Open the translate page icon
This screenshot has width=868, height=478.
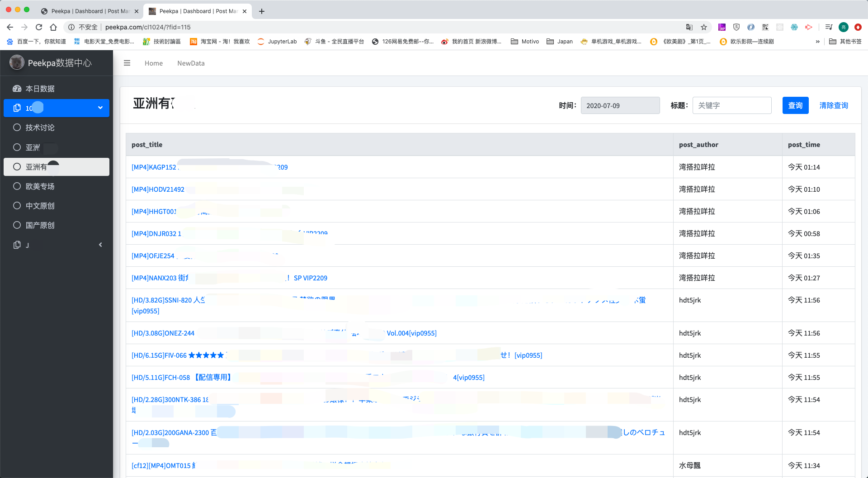(x=689, y=27)
